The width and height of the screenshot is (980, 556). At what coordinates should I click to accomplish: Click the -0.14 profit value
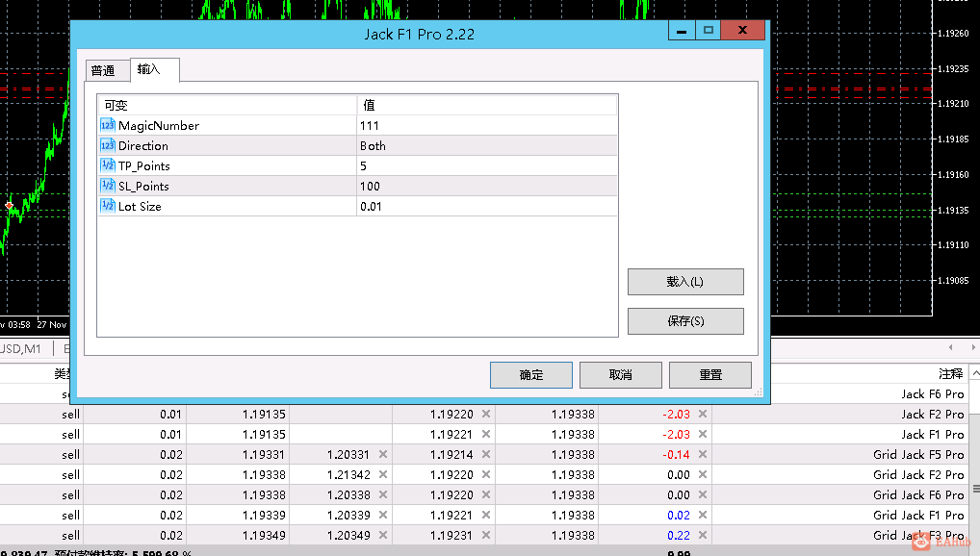pyautogui.click(x=676, y=454)
